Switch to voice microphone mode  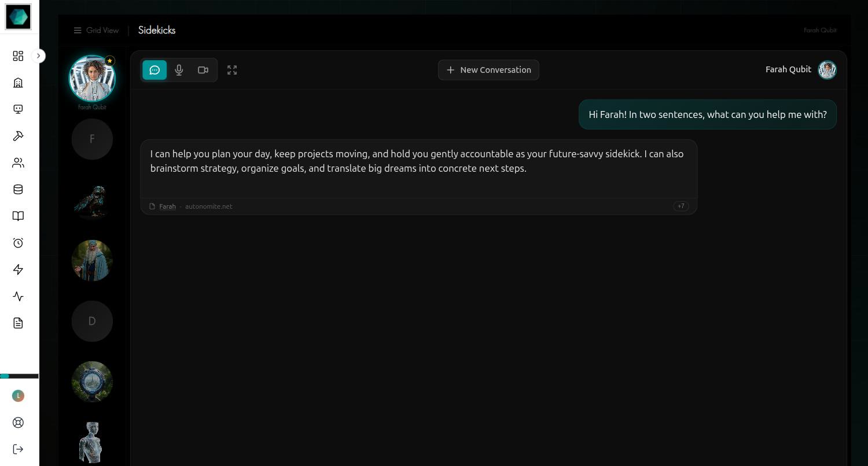[x=179, y=70]
